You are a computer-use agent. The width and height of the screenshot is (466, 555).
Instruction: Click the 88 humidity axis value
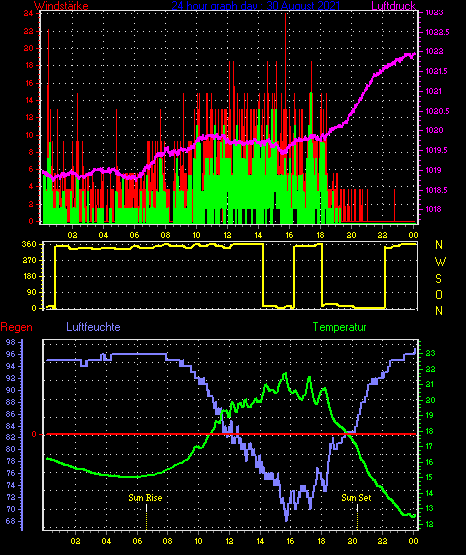(11, 402)
